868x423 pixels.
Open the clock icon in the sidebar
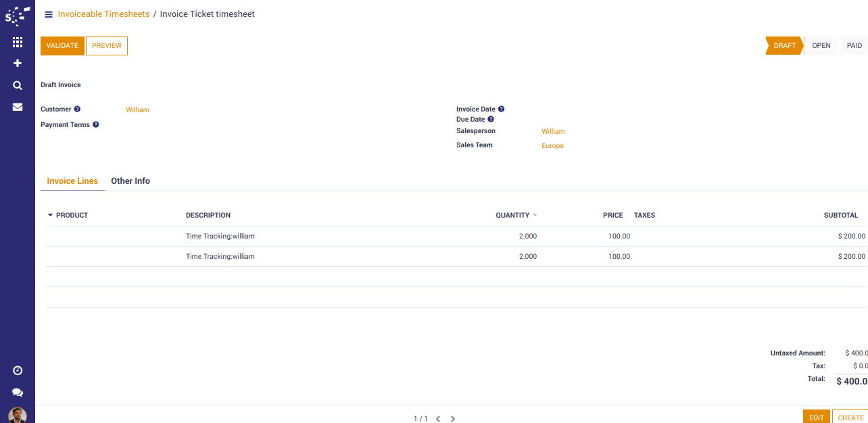click(x=18, y=370)
